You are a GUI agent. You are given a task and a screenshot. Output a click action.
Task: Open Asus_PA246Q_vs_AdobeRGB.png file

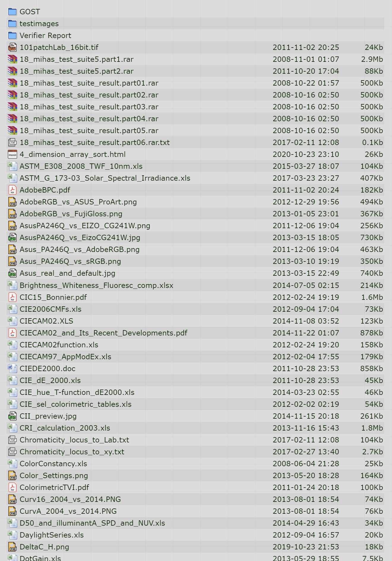point(80,249)
